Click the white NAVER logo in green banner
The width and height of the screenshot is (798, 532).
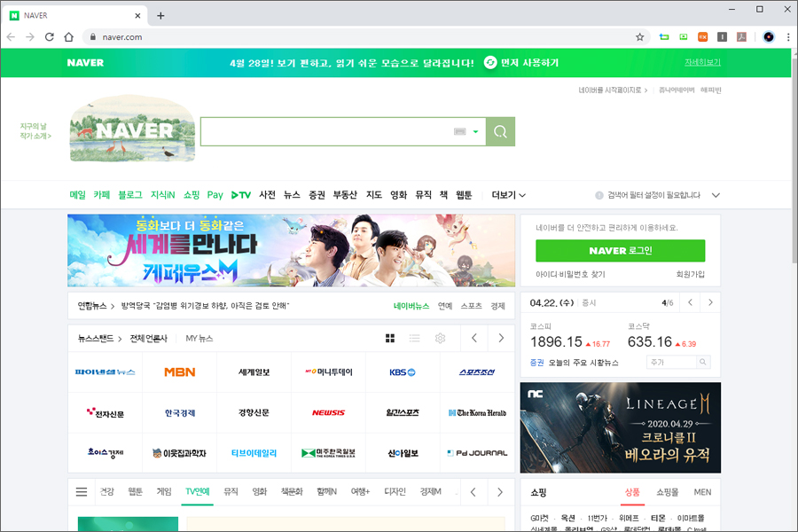click(85, 63)
